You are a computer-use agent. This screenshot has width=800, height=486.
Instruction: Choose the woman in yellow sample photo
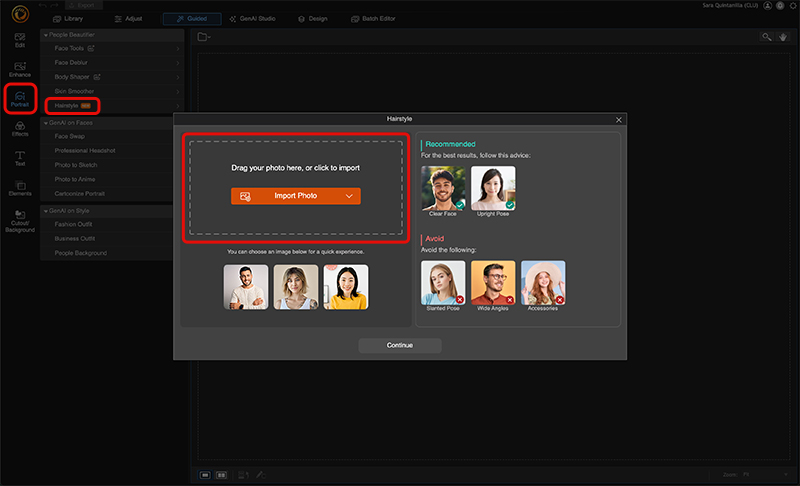346,287
